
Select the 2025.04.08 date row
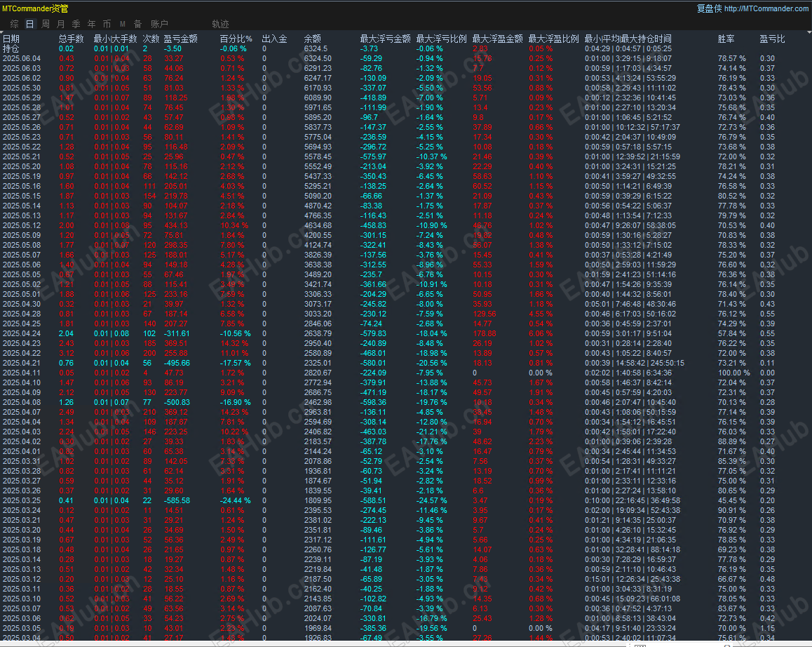point(22,402)
